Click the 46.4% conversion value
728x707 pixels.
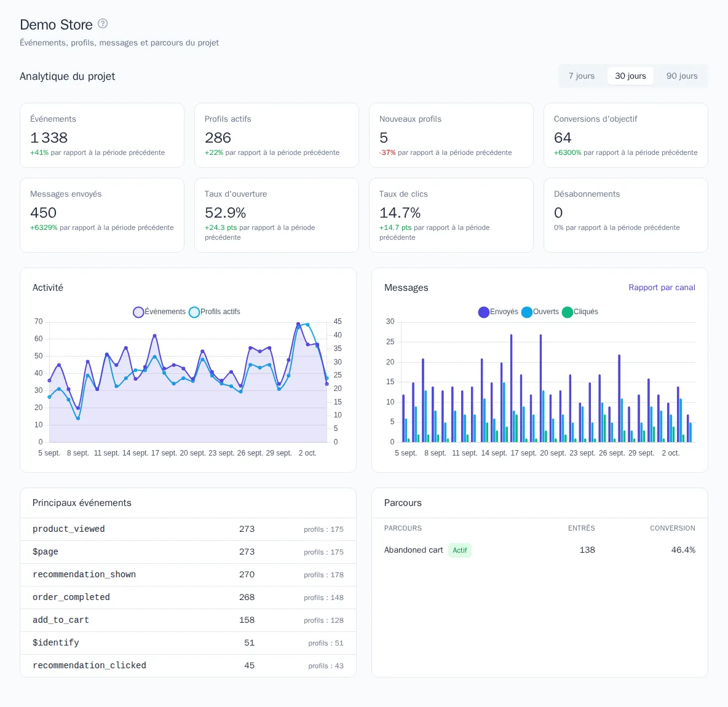[x=683, y=550]
